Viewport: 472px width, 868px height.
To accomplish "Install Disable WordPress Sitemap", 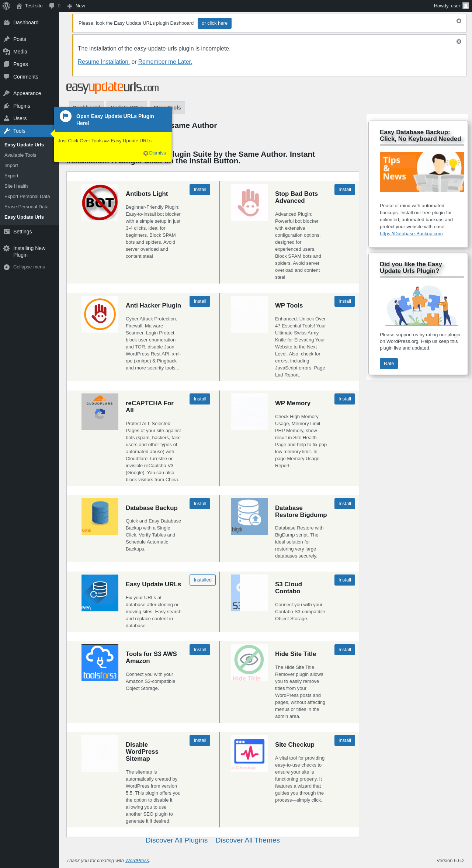I will click(200, 740).
